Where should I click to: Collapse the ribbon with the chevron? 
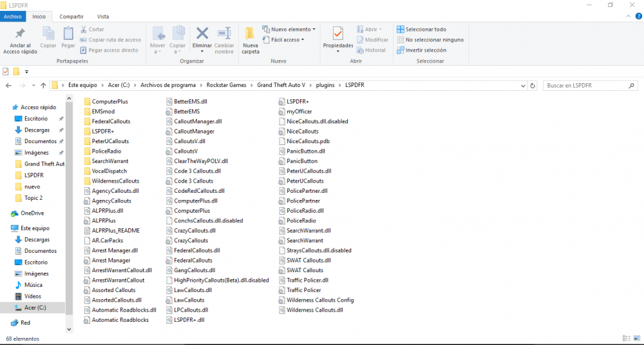tap(629, 17)
